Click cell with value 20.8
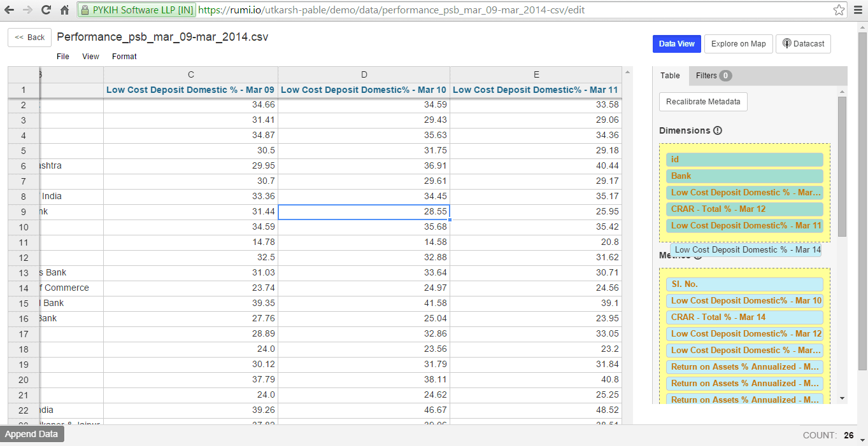Image resolution: width=868 pixels, height=446 pixels. pyautogui.click(x=536, y=242)
